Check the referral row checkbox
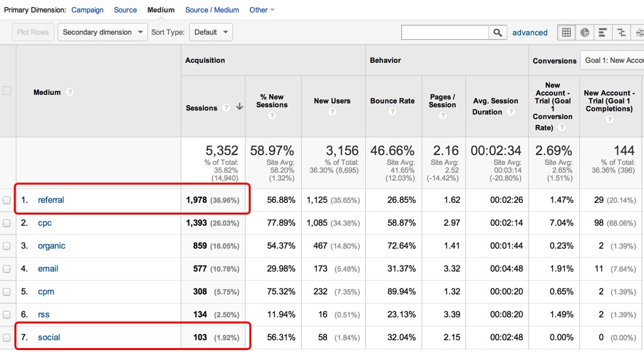This screenshot has width=644, height=352. click(x=7, y=200)
